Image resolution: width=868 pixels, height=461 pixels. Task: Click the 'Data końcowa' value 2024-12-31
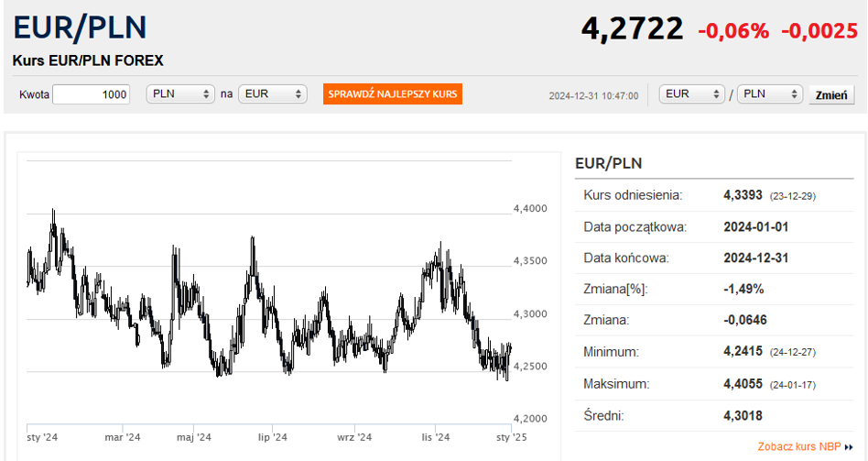click(x=756, y=258)
